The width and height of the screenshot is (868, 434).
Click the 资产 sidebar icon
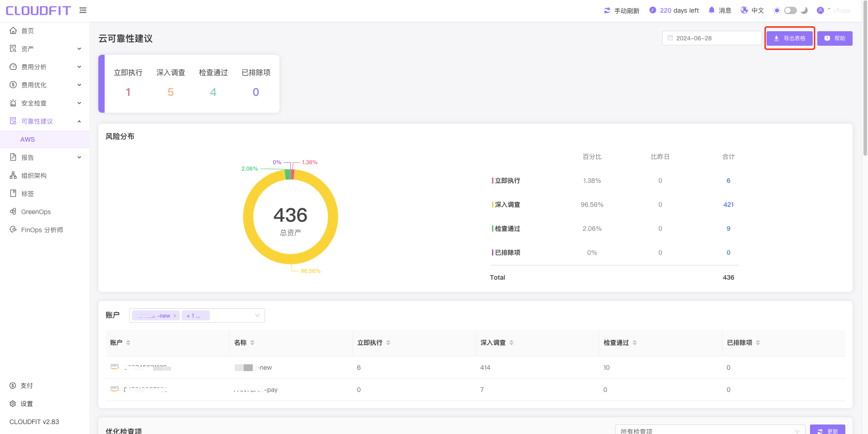[x=13, y=48]
